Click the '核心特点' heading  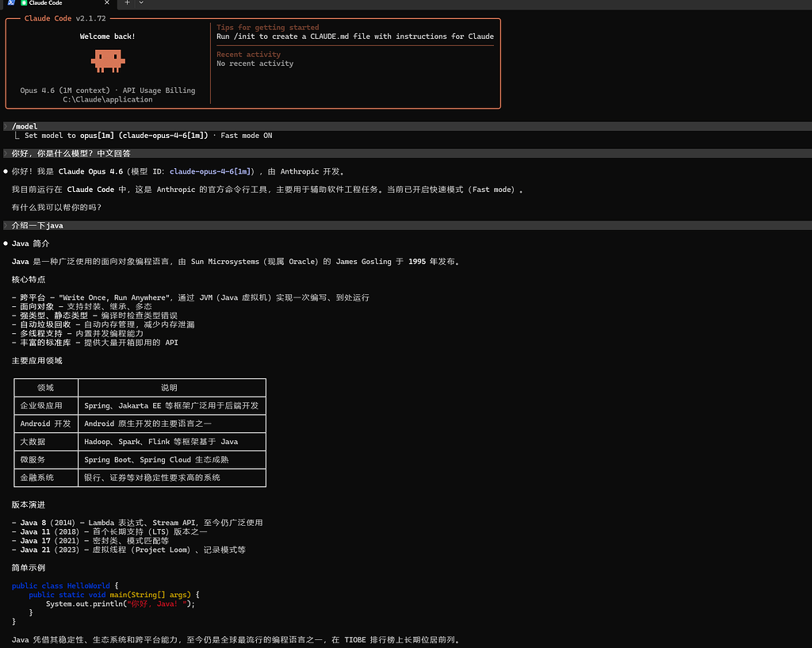click(x=29, y=279)
